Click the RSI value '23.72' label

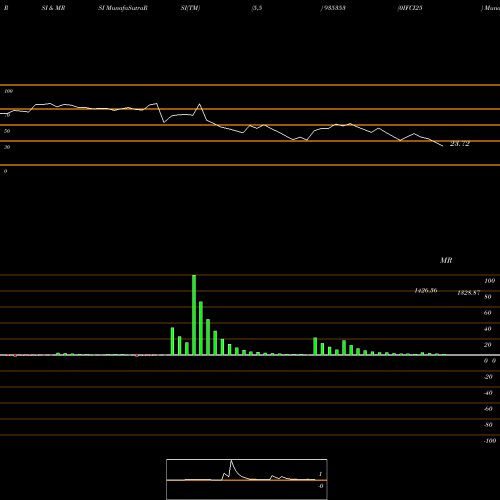[460, 144]
